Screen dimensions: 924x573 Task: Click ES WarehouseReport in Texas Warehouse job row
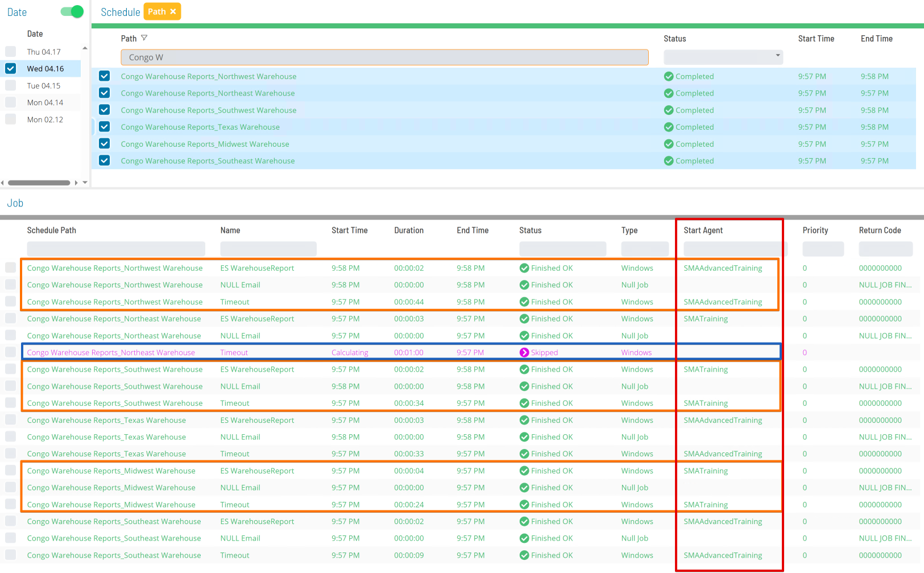pyautogui.click(x=257, y=421)
